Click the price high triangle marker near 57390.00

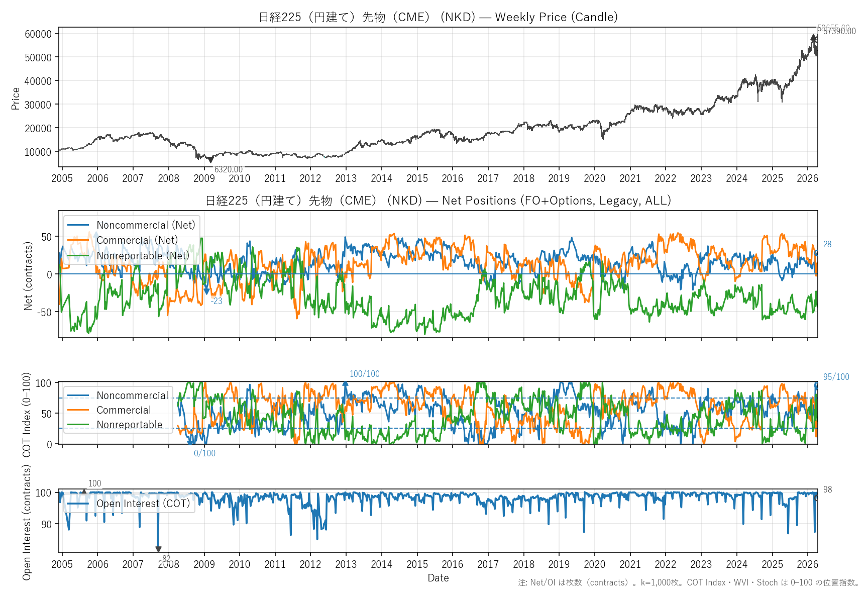813,38
